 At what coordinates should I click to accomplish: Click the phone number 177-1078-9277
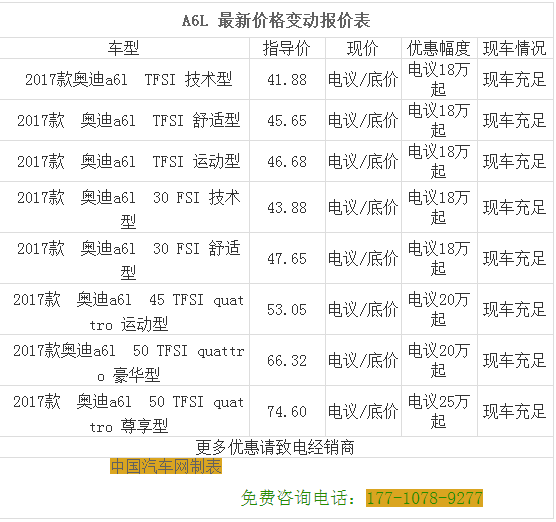[x=424, y=498]
